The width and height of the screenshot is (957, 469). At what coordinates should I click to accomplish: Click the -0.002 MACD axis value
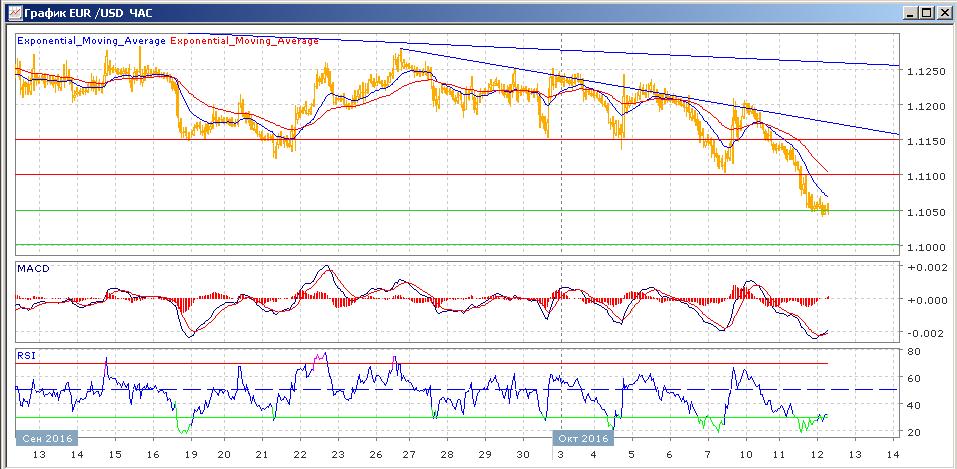click(925, 333)
